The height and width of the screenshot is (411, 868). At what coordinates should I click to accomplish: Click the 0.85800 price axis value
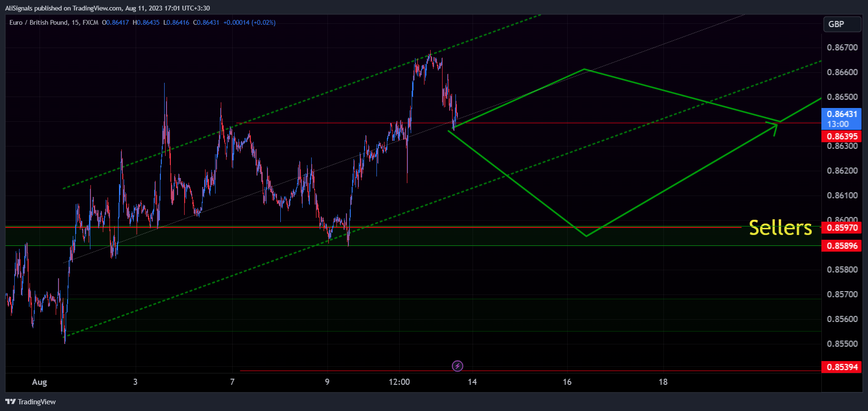point(842,270)
